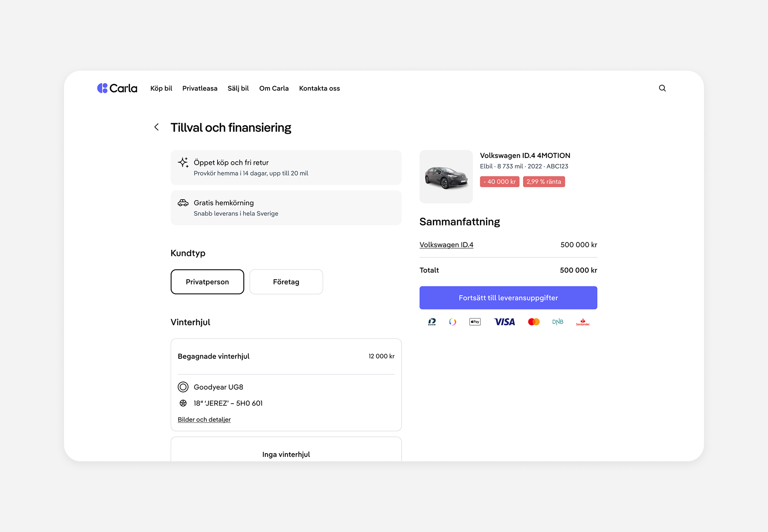The image size is (768, 532).
Task: Click the Volkswagen ID.4 summary link
Action: 446,245
